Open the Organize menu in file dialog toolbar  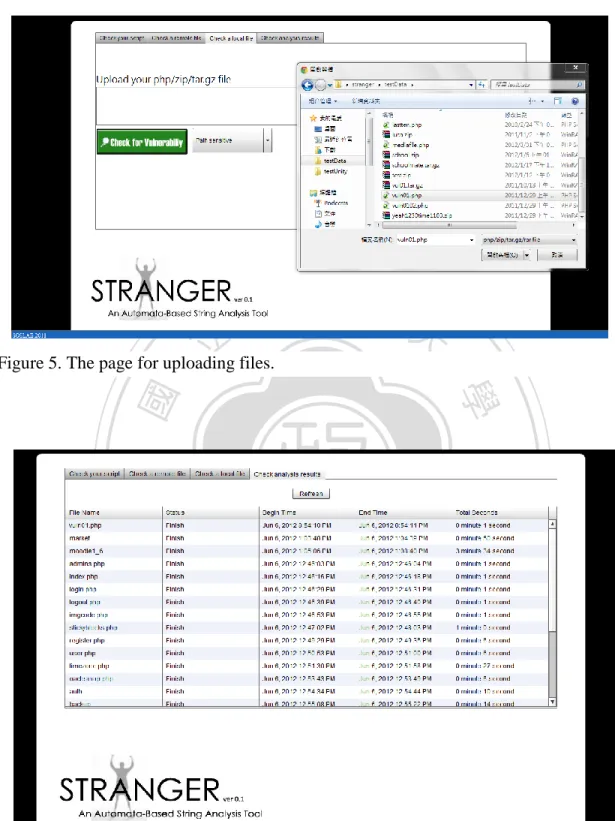[322, 101]
